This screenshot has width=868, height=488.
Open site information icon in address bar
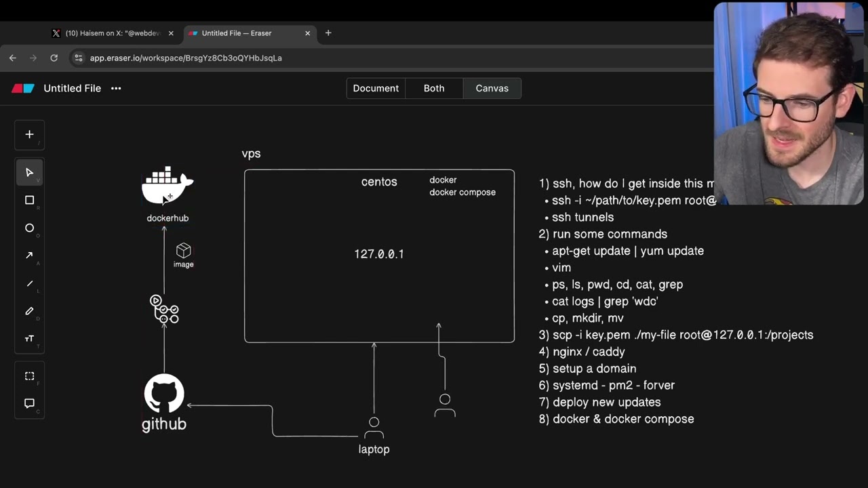click(x=78, y=58)
